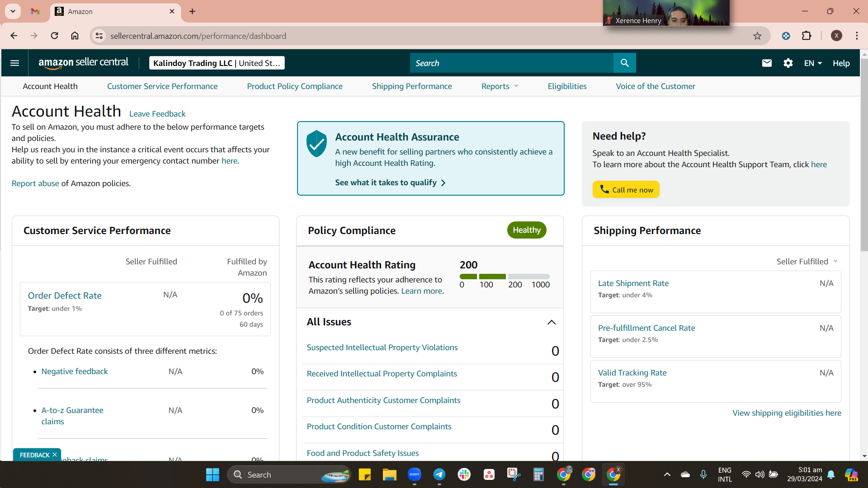This screenshot has width=868, height=488.
Task: Open the Voice of the Customer tab
Action: 656,86
